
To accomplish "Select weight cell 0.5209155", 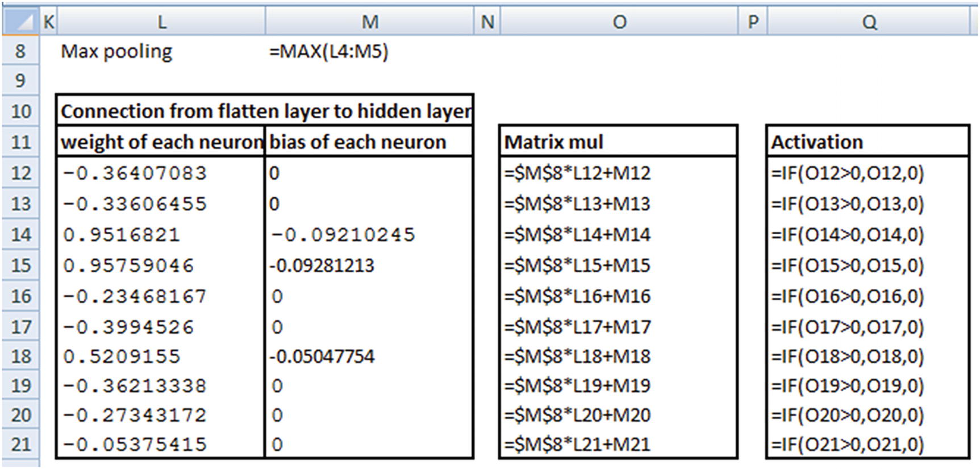I will tap(161, 356).
